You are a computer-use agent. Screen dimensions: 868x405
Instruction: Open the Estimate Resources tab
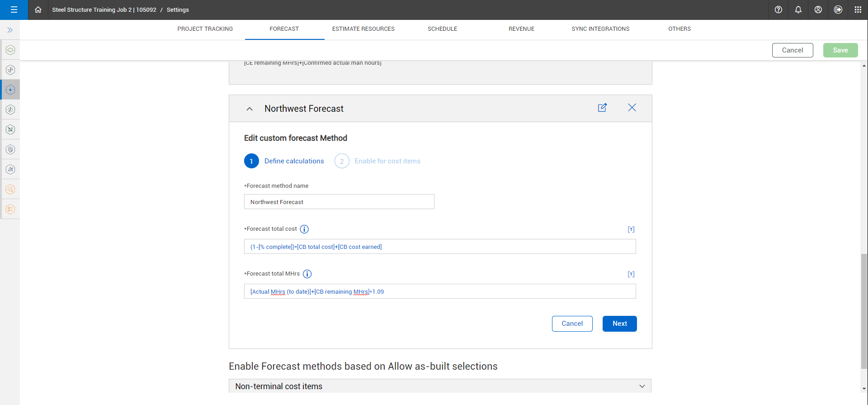363,29
